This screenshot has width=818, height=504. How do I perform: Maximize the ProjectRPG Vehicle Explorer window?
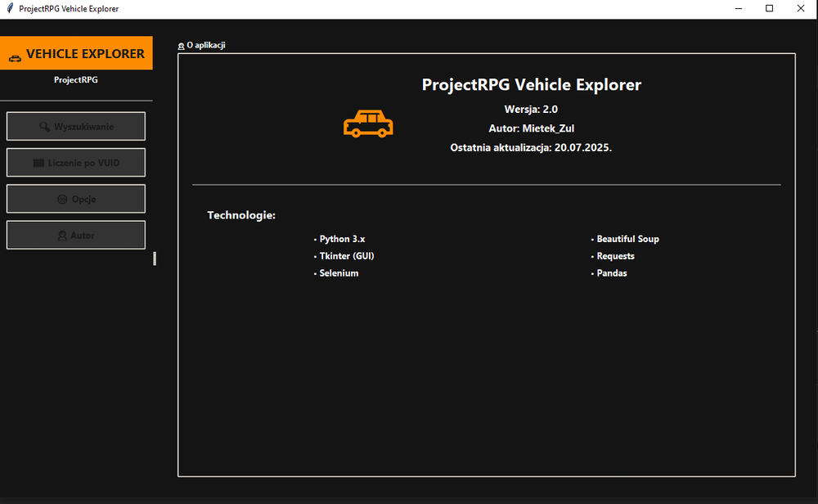pos(769,8)
